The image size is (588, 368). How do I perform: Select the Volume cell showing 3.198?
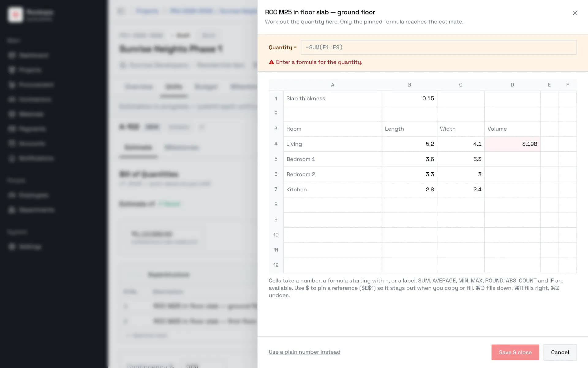coord(512,144)
